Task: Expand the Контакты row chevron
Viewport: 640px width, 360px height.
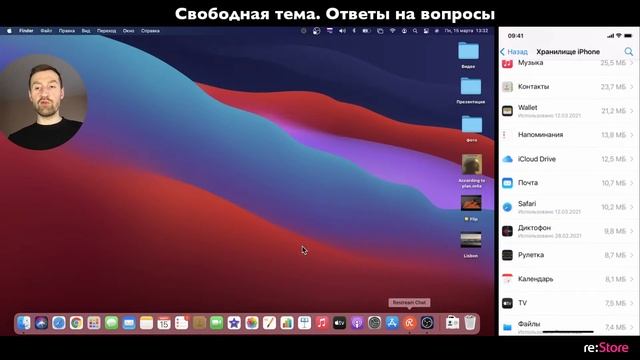Action: (x=631, y=87)
